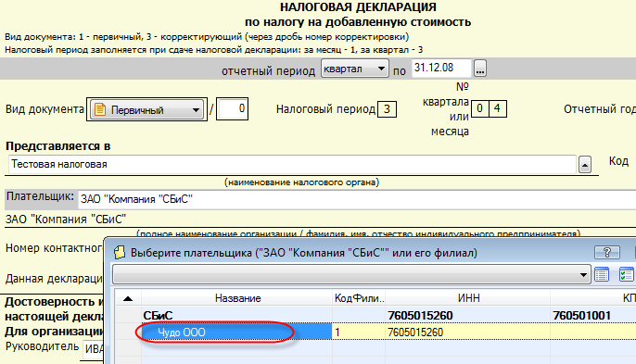Viewport: 636px width, 364px height.
Task: Click the document icon beside Первичный
Action: pos(100,109)
